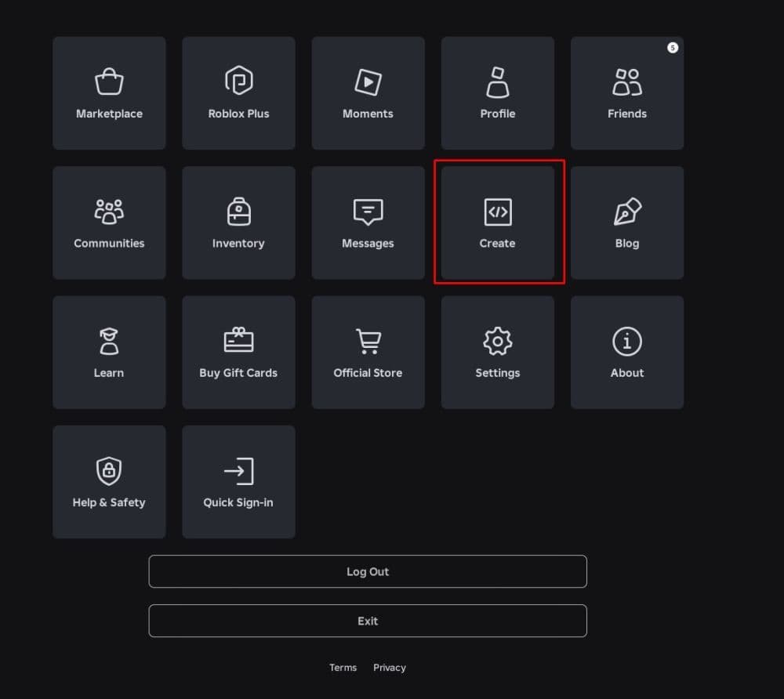Open Roblox Plus tile
Image resolution: width=784 pixels, height=699 pixels.
[x=238, y=93]
